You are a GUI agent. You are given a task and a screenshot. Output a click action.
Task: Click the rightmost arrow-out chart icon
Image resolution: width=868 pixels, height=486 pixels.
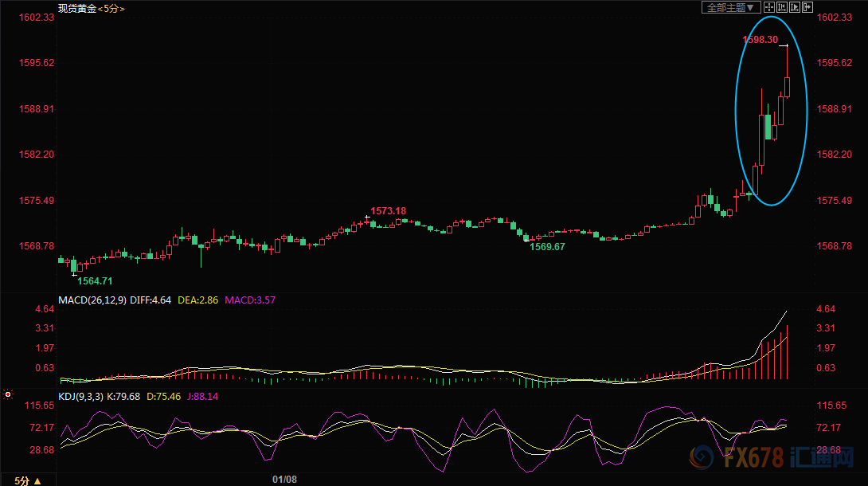(x=807, y=7)
